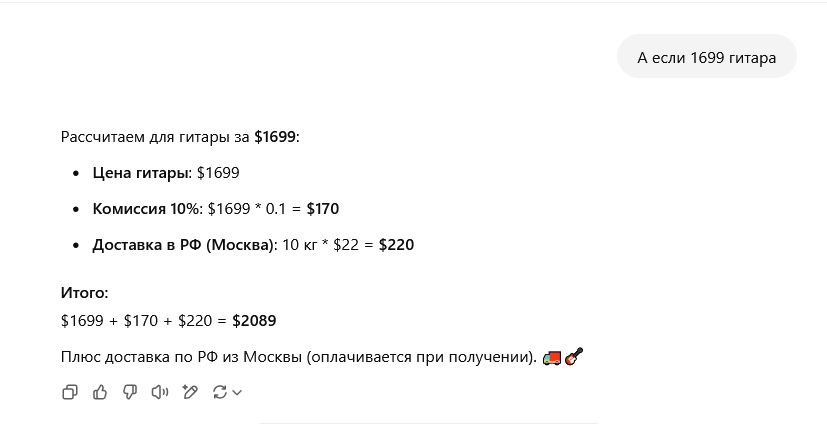Expand the model switch chevron next to regenerate
The width and height of the screenshot is (827, 424).
click(237, 392)
